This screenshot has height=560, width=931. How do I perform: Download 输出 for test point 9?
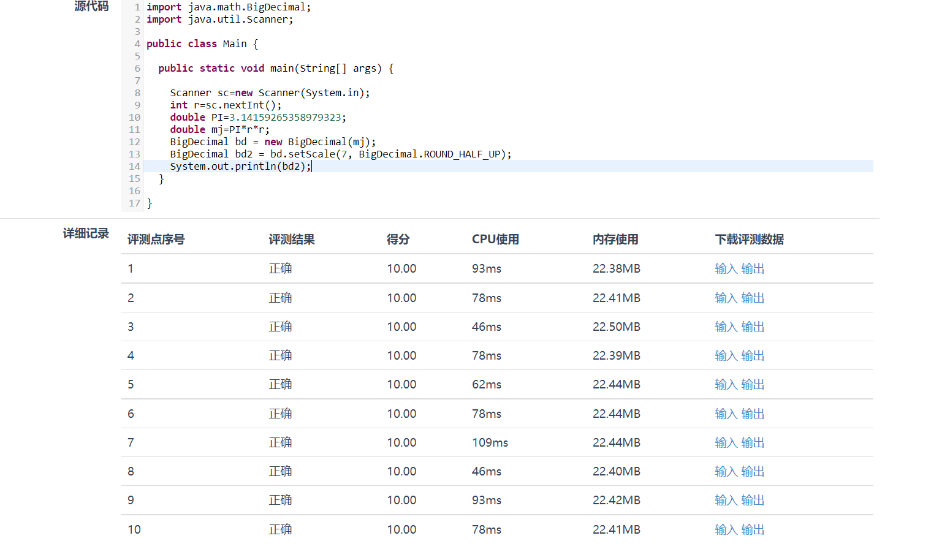point(753,501)
